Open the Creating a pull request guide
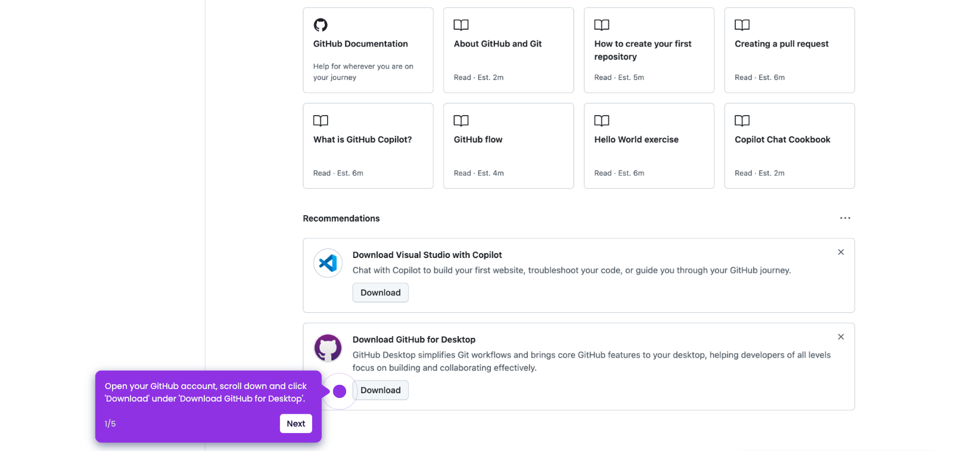Screen dimensions: 980x451 pyautogui.click(x=790, y=50)
